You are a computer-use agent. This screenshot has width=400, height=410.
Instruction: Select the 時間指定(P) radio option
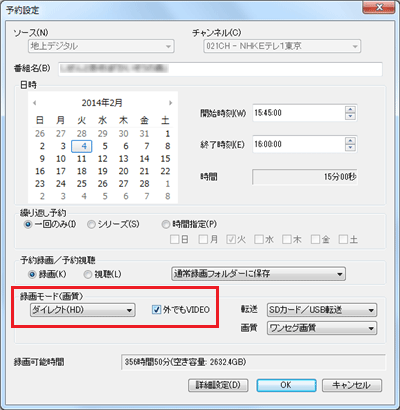point(165,224)
